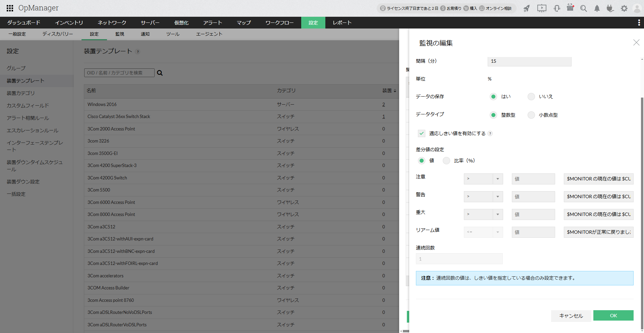Click the search magnifier next to OID field
The width and height of the screenshot is (644, 333).
[160, 73]
